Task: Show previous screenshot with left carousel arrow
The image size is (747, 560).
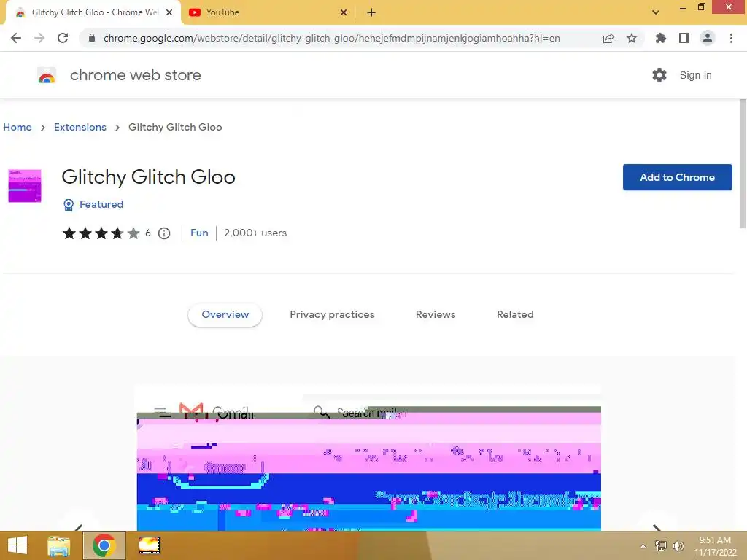Action: coord(79,528)
